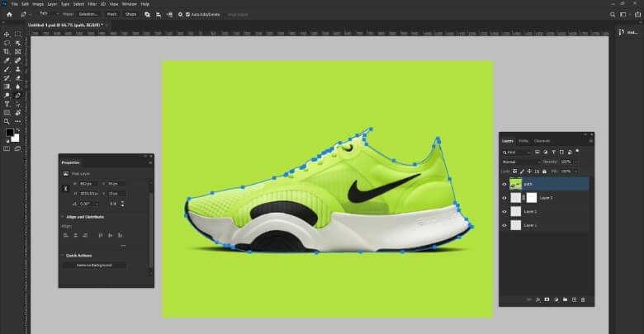
Task: Add layer style fx in Layers panel
Action: (538, 299)
